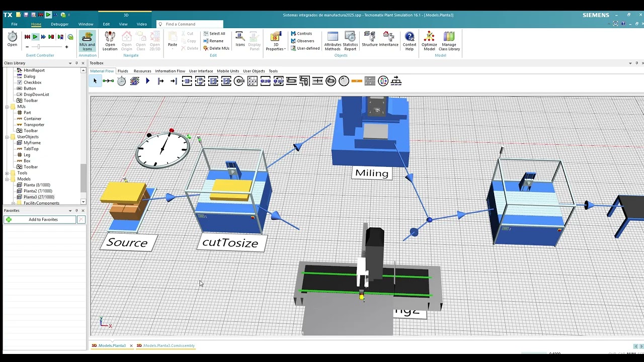Open the Video ribbon tab
This screenshot has width=644, height=362.
pos(142,24)
